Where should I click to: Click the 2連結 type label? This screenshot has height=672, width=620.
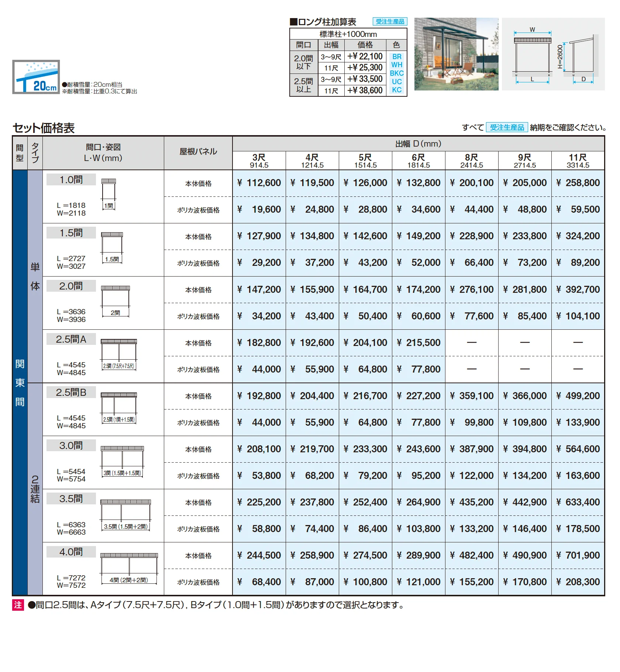click(x=35, y=489)
